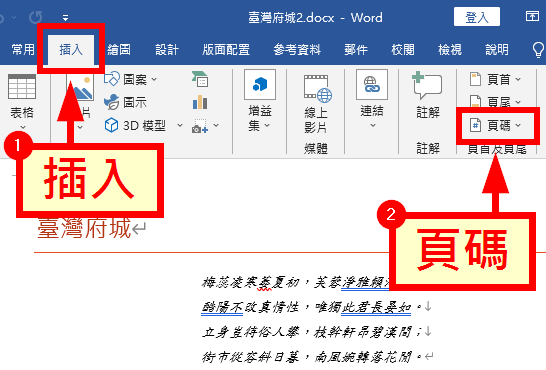
Task: Switch to the 常用 tab
Action: (x=23, y=50)
